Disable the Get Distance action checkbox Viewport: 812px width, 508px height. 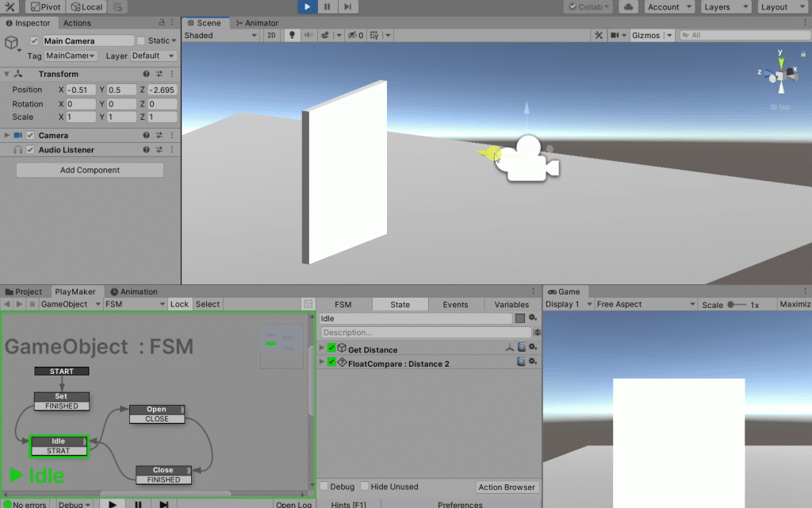click(x=331, y=348)
